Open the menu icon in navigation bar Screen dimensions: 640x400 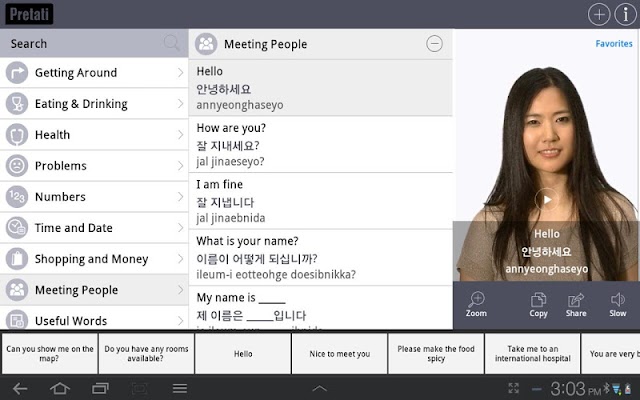coord(180,388)
